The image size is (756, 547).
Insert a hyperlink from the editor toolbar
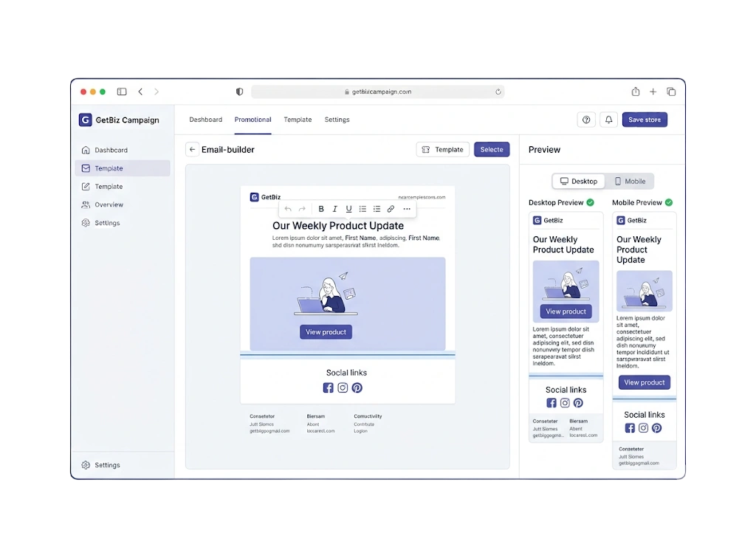pyautogui.click(x=391, y=209)
